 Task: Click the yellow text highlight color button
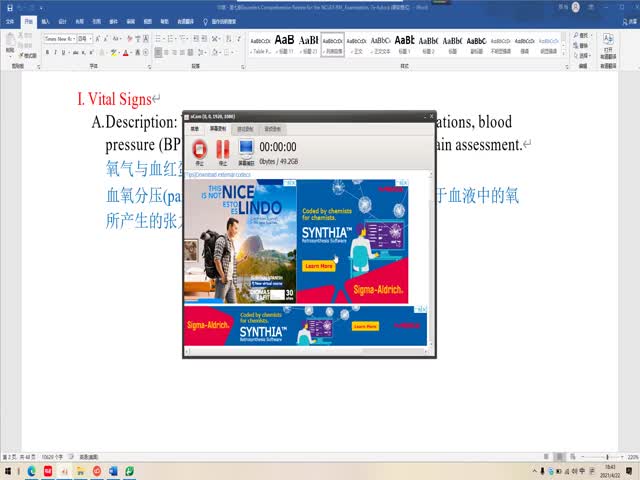[113, 53]
